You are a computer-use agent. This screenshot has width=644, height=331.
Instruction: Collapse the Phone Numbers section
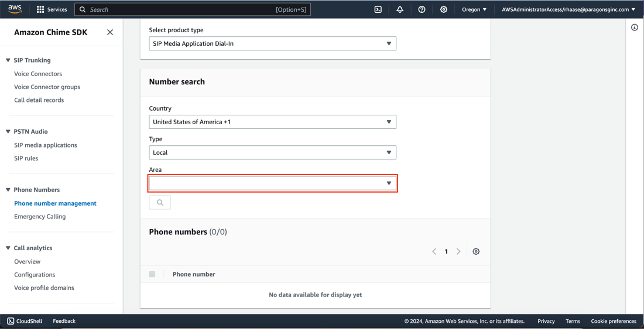(x=8, y=190)
